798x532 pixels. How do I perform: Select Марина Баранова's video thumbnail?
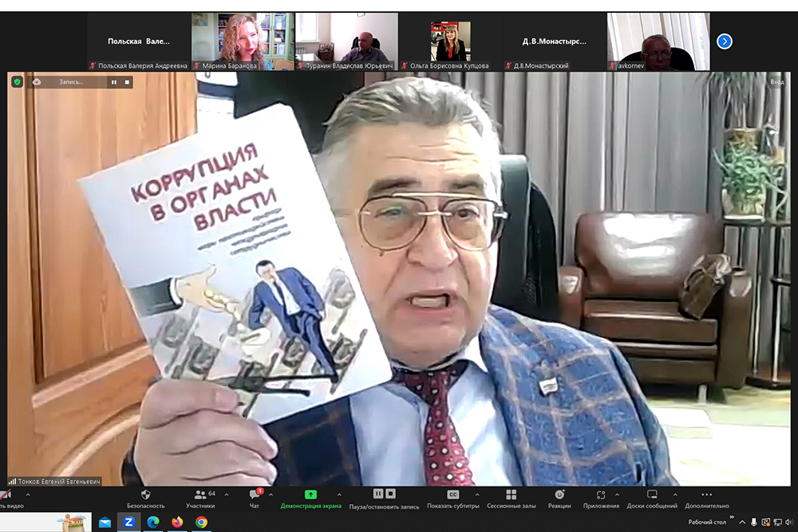(x=243, y=41)
